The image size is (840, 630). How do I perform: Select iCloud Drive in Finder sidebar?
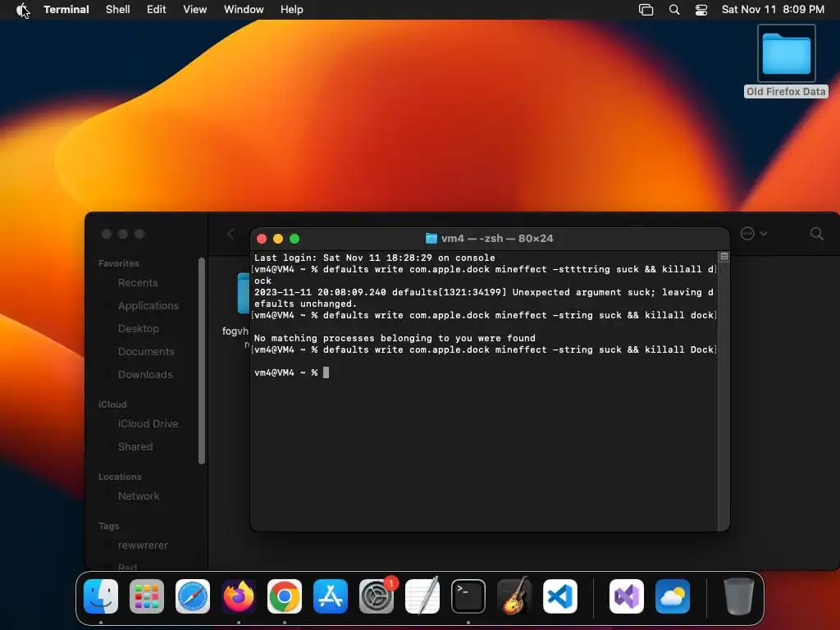tap(148, 424)
